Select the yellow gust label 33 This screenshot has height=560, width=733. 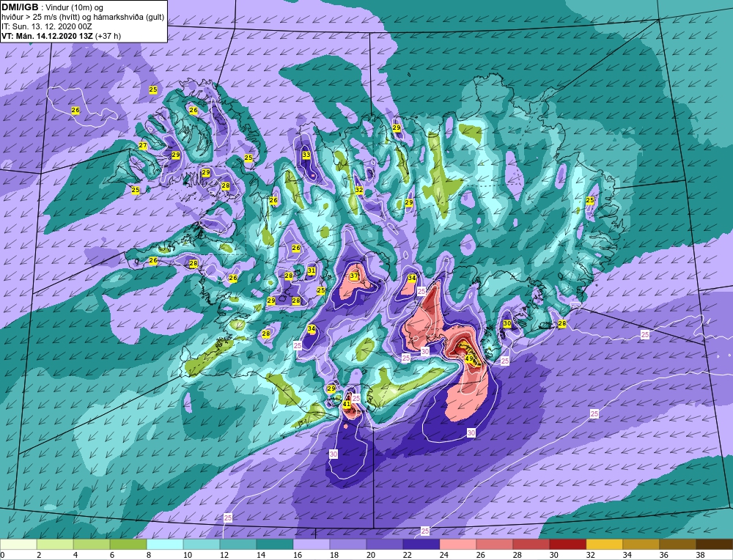[x=306, y=154]
